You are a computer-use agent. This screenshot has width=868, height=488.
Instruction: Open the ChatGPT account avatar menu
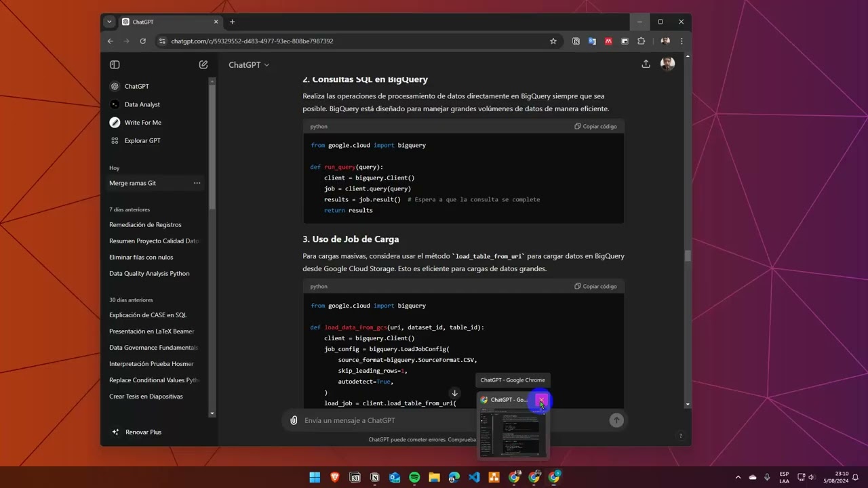click(667, 64)
